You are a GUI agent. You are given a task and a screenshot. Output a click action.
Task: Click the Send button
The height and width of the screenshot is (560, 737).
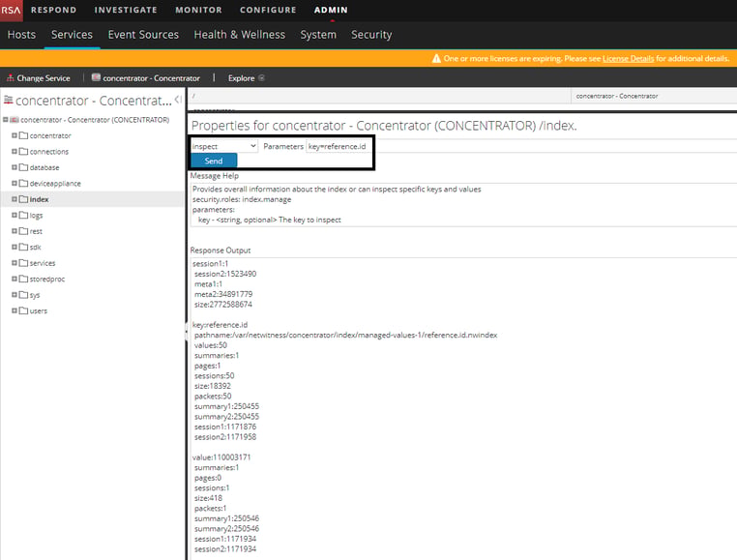tap(214, 161)
